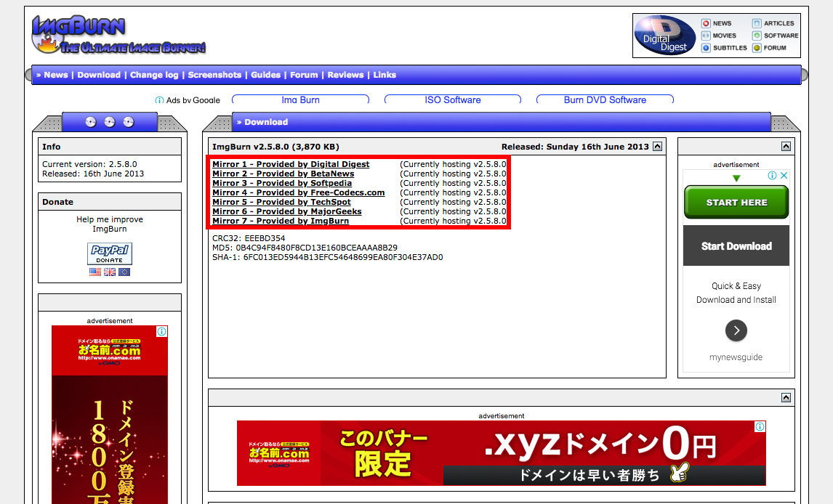Download from Mirror 1 Digital Digest
833x504 pixels.
[x=291, y=164]
